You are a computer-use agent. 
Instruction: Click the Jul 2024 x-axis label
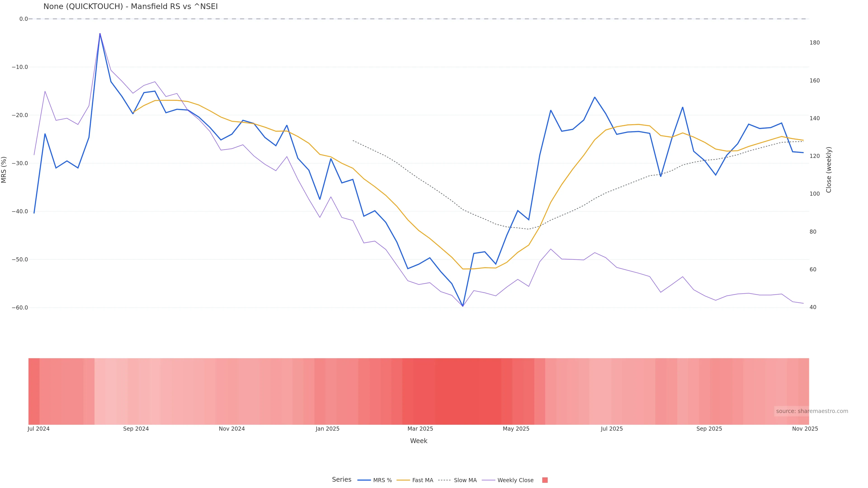(38, 429)
